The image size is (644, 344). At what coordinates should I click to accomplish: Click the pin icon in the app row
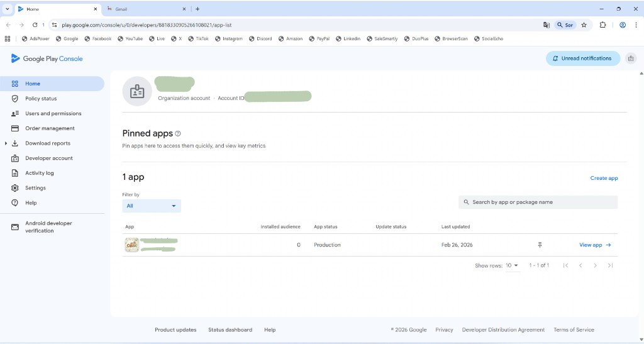[x=540, y=245]
